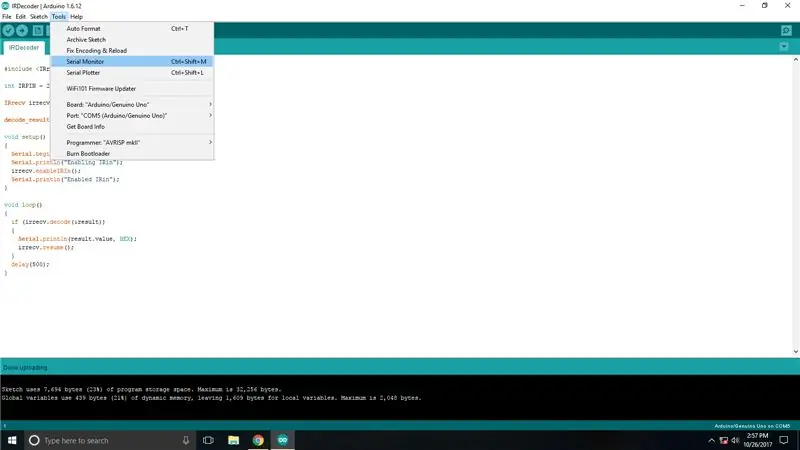Select the IRDecoder sketch tab
Viewport: 800px width, 450px height.
pos(23,47)
